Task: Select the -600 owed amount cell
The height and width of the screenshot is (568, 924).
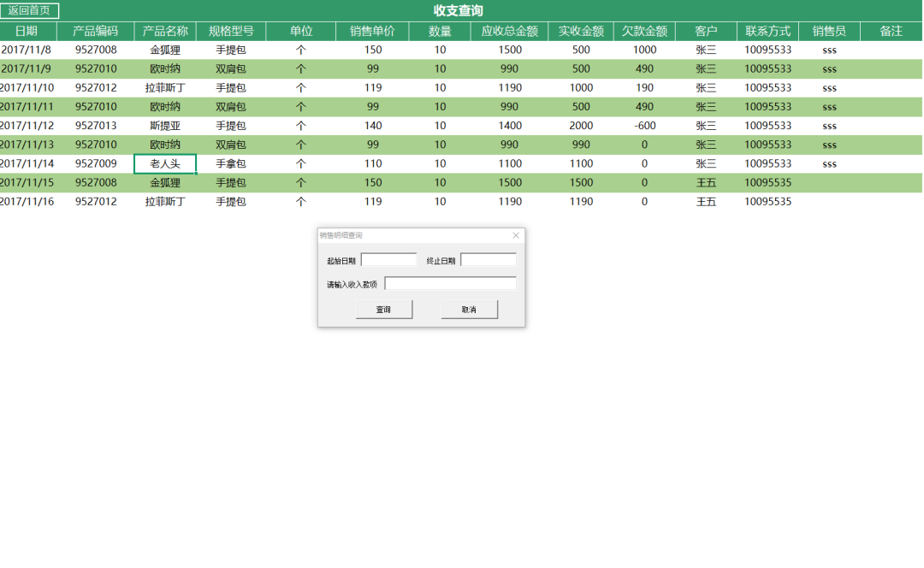Action: pyautogui.click(x=644, y=126)
